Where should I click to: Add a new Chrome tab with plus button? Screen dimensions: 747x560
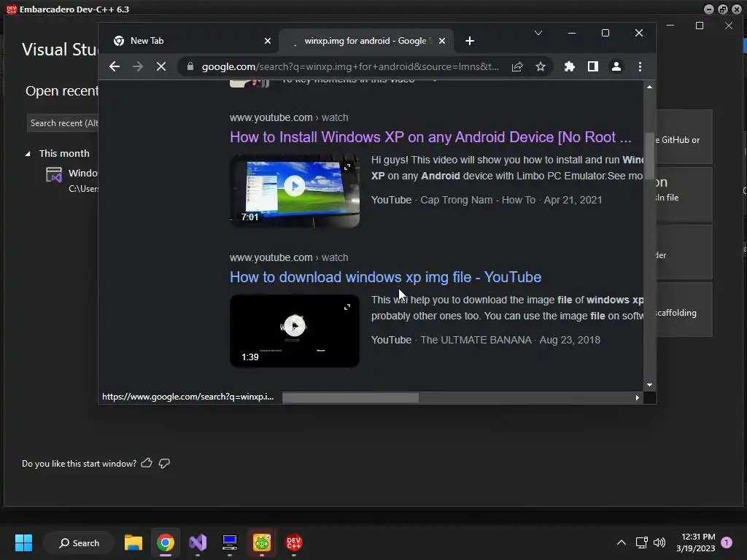click(470, 41)
